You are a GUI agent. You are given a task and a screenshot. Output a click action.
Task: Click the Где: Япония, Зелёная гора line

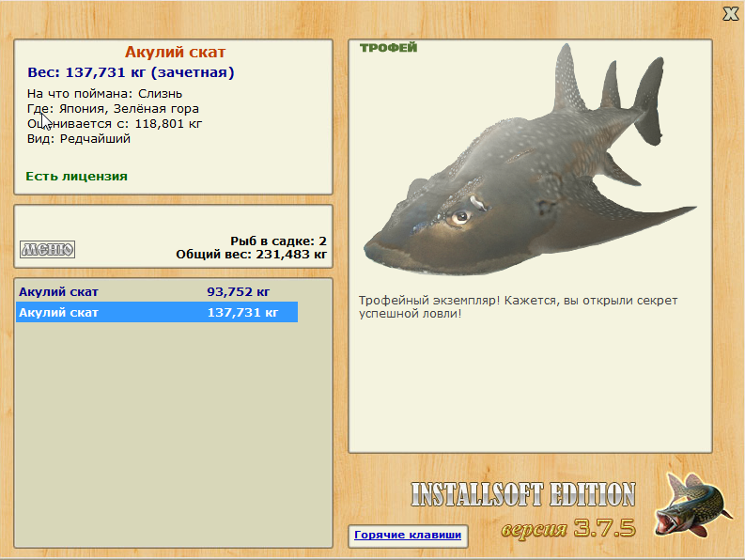[x=113, y=109]
